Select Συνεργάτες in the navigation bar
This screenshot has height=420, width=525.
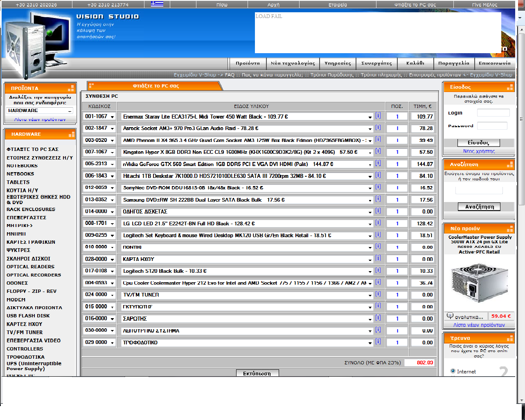click(376, 63)
